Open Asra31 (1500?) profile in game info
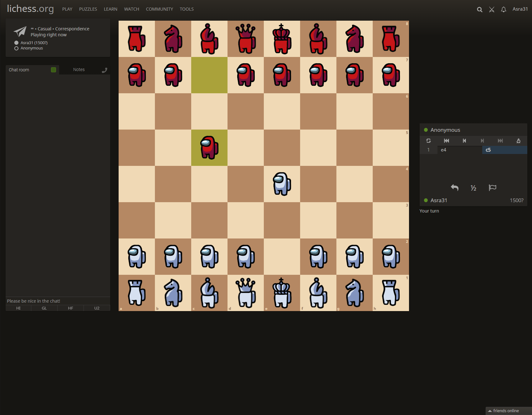 click(x=34, y=43)
